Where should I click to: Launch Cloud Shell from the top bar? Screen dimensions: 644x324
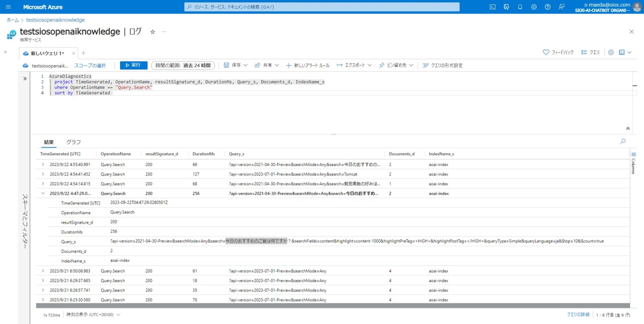coord(493,7)
